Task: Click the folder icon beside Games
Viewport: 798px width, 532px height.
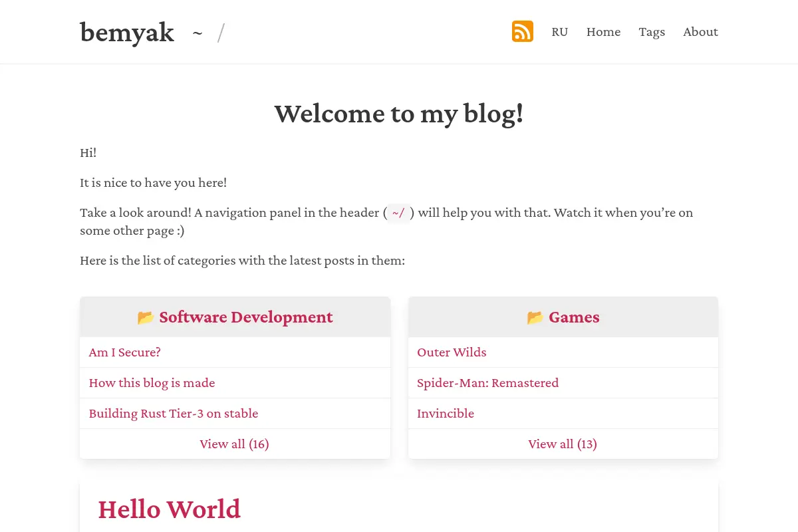Action: (535, 318)
